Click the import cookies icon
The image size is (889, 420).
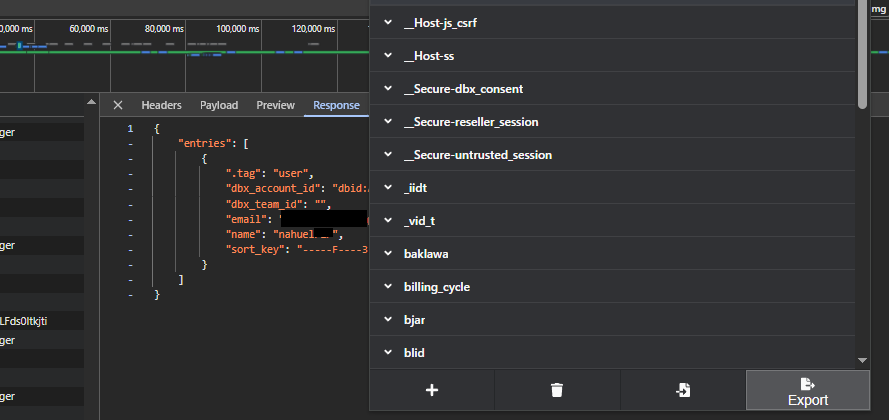point(683,390)
